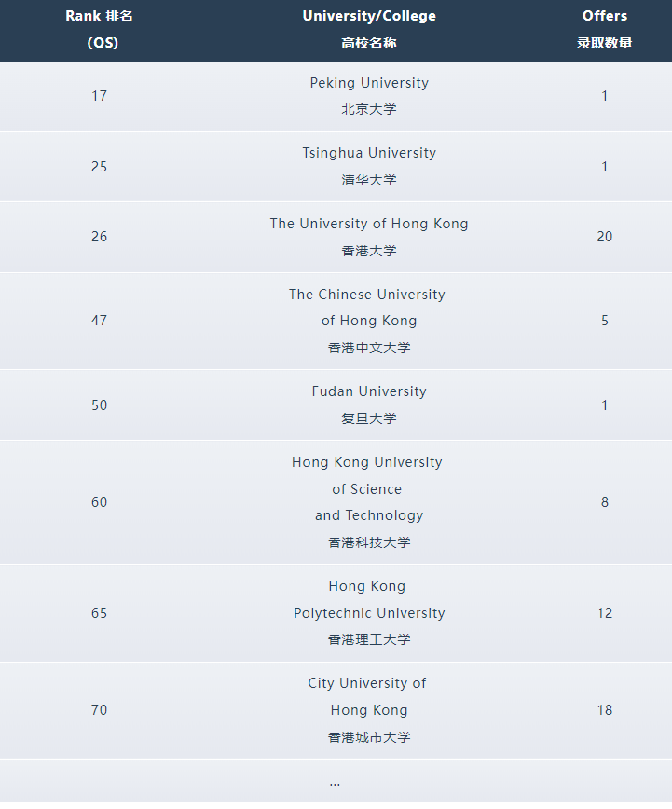Click the ellipsis at table bottom
This screenshot has width=672, height=809.
point(335,783)
